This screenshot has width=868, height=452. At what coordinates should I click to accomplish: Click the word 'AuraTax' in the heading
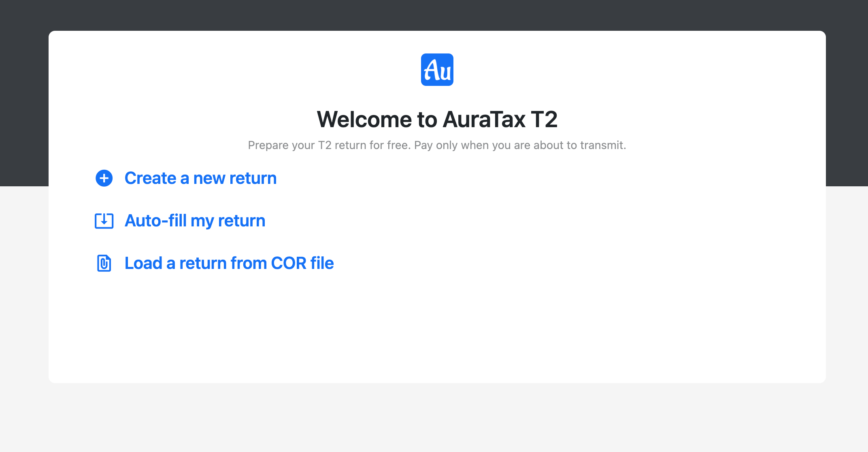pos(484,119)
